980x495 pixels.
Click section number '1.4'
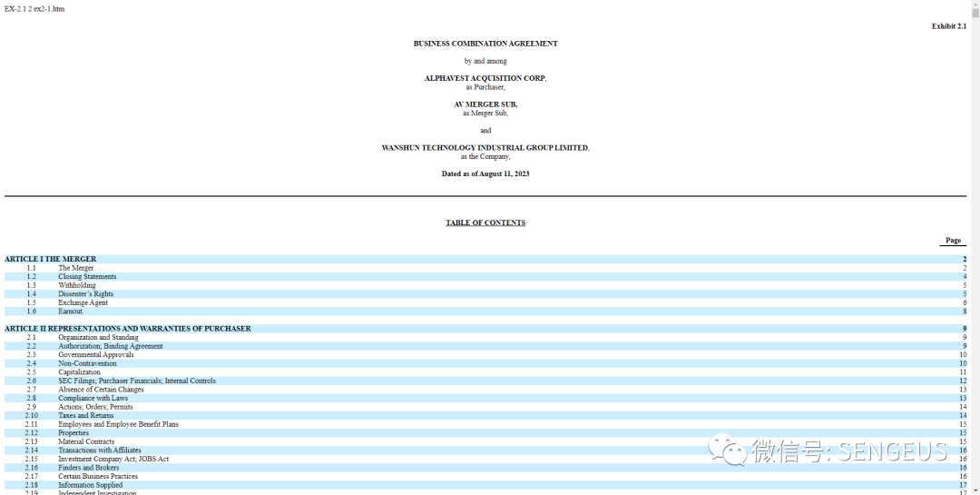(31, 294)
